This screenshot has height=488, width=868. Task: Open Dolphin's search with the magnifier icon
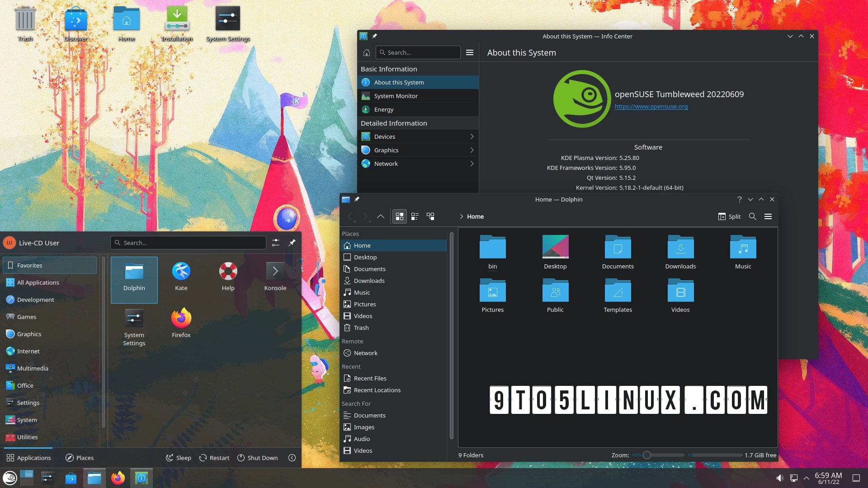point(752,216)
